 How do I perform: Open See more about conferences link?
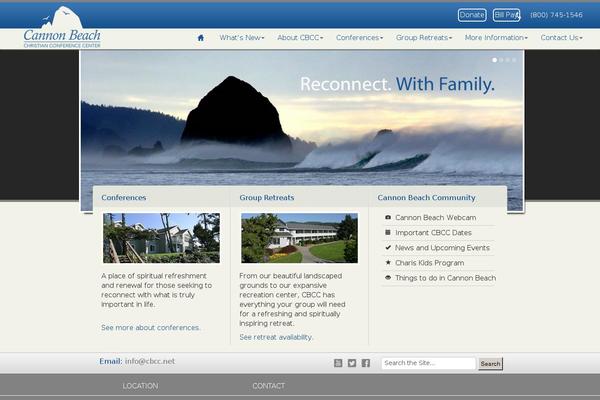[x=150, y=328]
